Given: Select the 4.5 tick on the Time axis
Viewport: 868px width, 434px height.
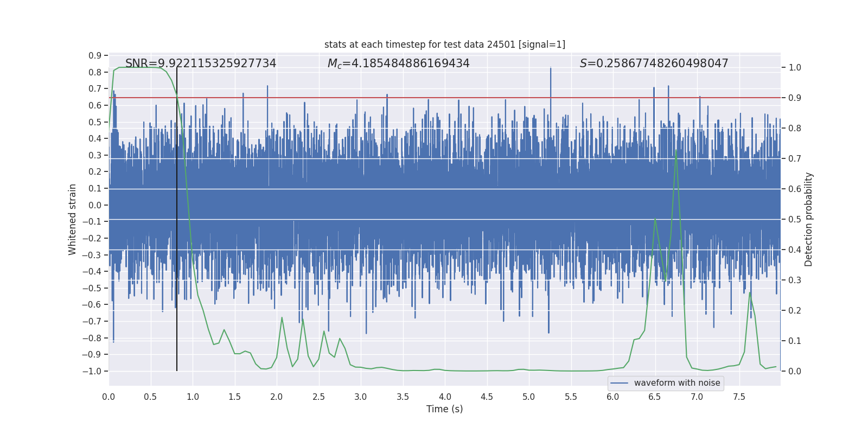Looking at the screenshot, I should 487,397.
